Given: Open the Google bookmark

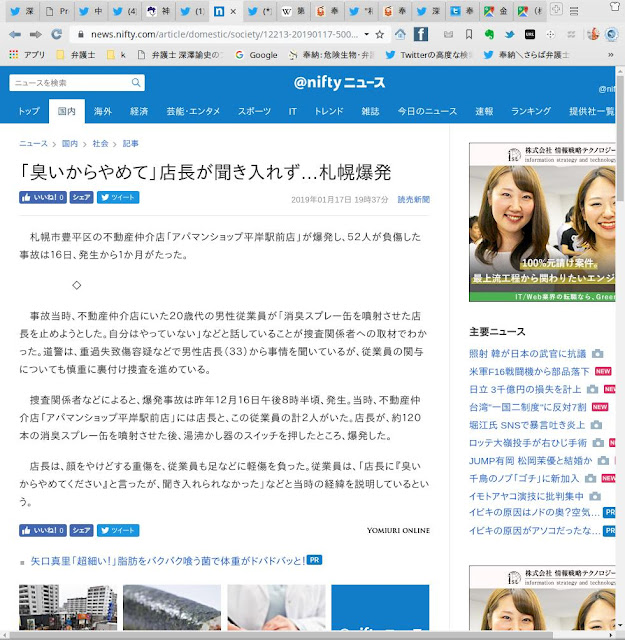Looking at the screenshot, I should [256, 55].
